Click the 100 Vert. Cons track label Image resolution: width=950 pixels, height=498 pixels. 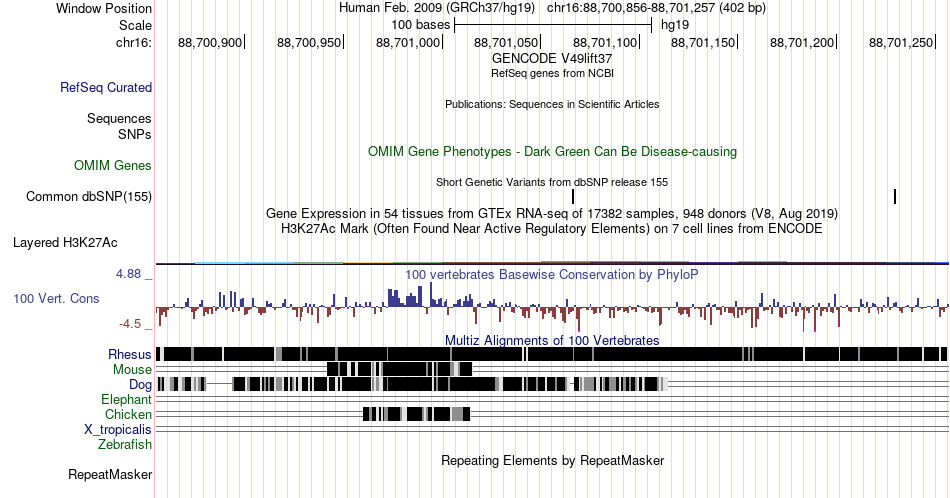(56, 298)
